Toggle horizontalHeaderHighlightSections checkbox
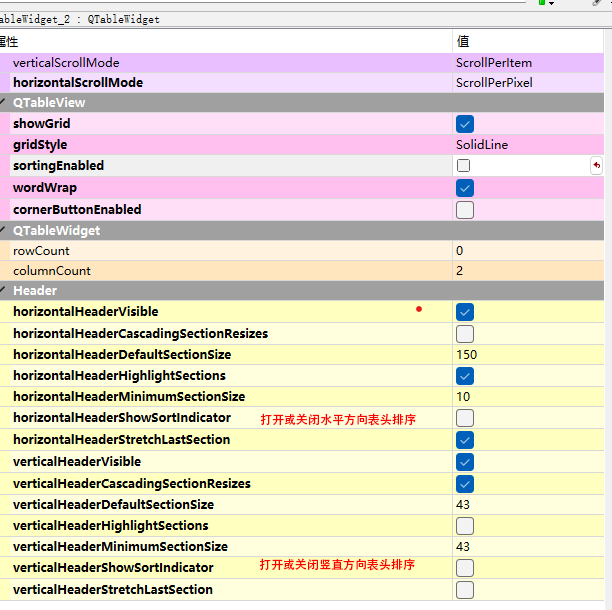 (x=464, y=376)
